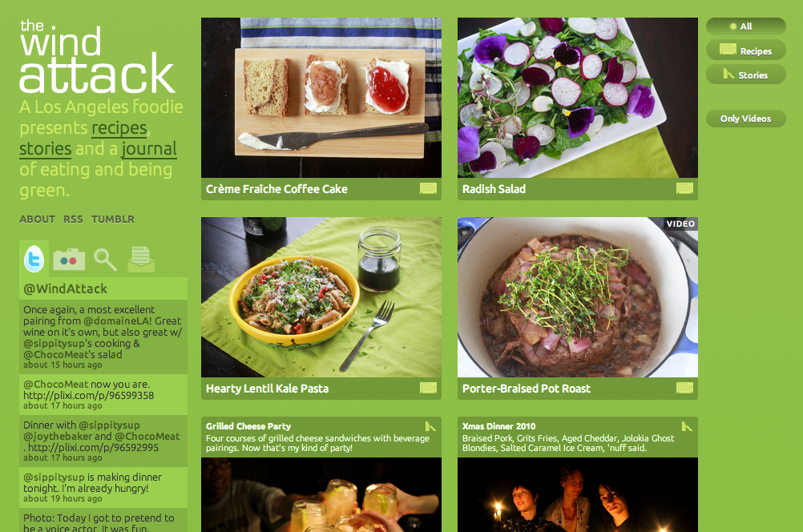Image resolution: width=803 pixels, height=532 pixels.
Task: Open the newsletter envelope icon
Action: coord(141,259)
